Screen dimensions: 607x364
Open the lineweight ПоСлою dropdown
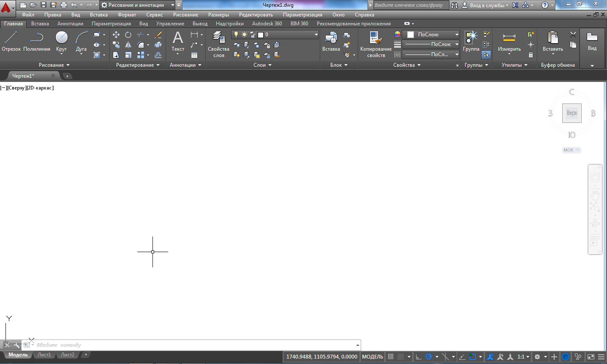430,44
